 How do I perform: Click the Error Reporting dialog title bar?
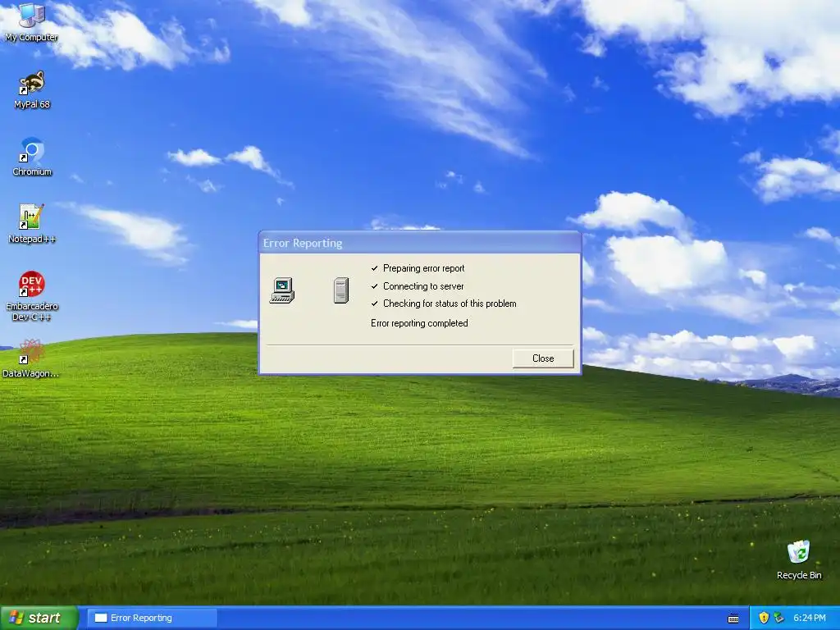point(420,243)
